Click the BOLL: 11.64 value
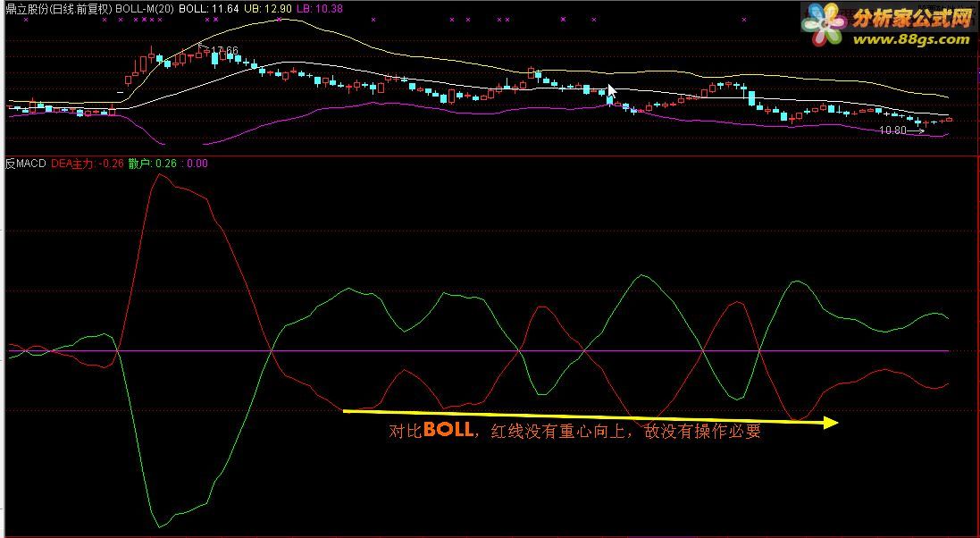980x538 pixels. tap(209, 9)
